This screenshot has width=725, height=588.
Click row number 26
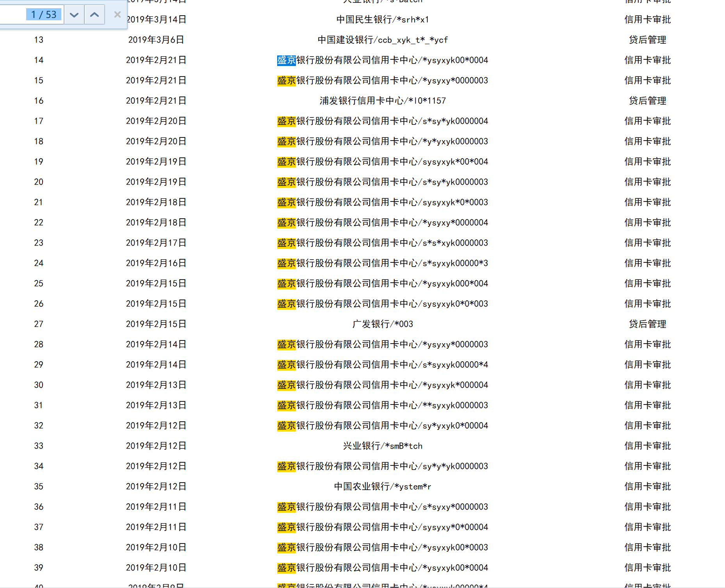click(x=39, y=304)
